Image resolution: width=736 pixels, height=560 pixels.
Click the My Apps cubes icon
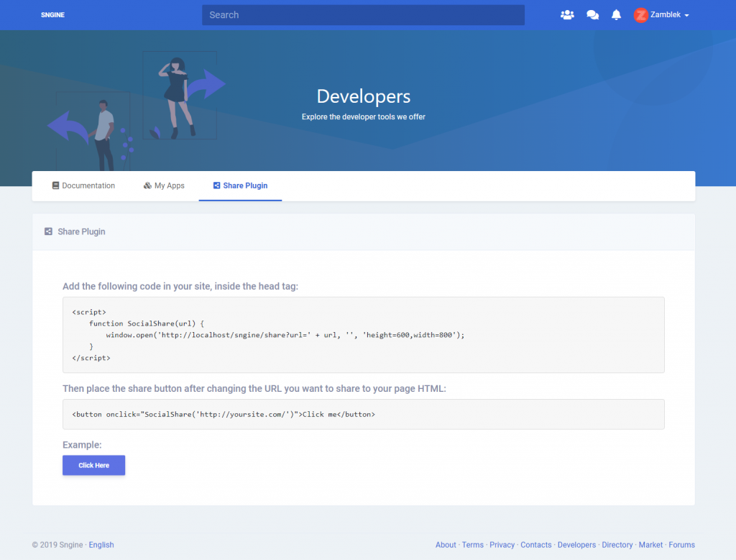point(147,185)
